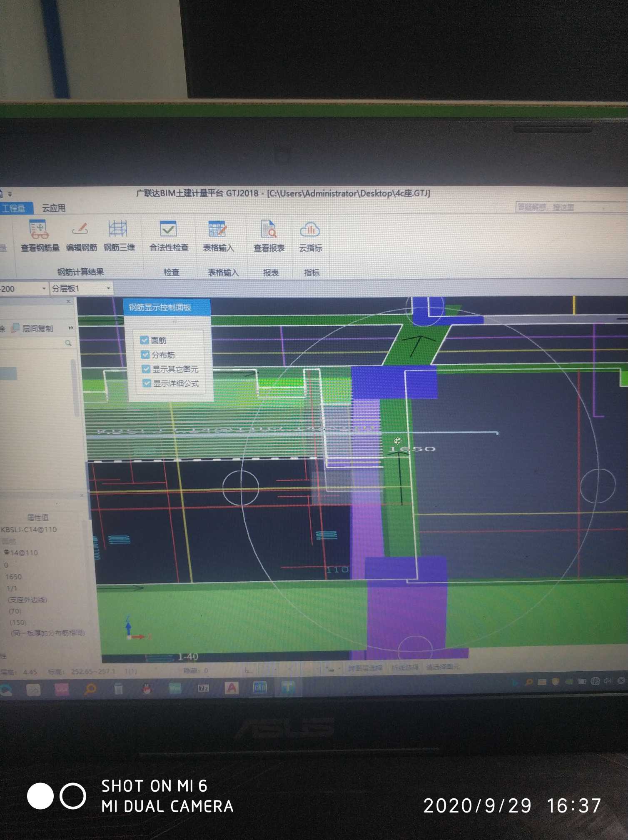Screen dimensions: 628x840
Task: Click the security shield tray icon
Action: [x=555, y=682]
